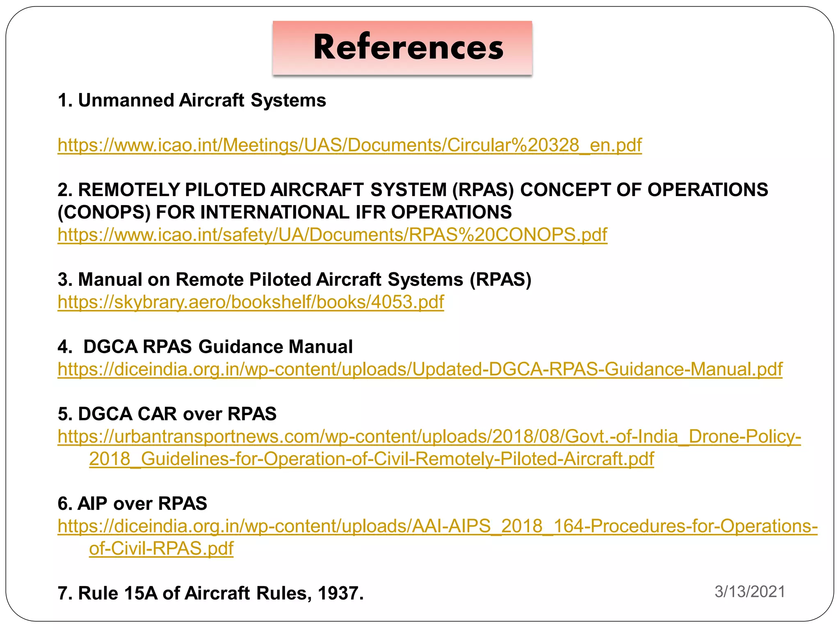Viewport: 840px width, 630px height.
Task: Select '6. AIP over RPAS' heading
Action: (132, 504)
